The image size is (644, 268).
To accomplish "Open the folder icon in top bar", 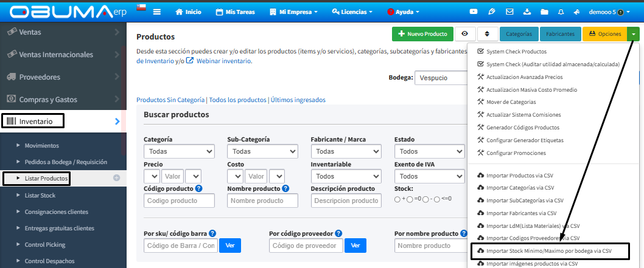I will click(544, 12).
